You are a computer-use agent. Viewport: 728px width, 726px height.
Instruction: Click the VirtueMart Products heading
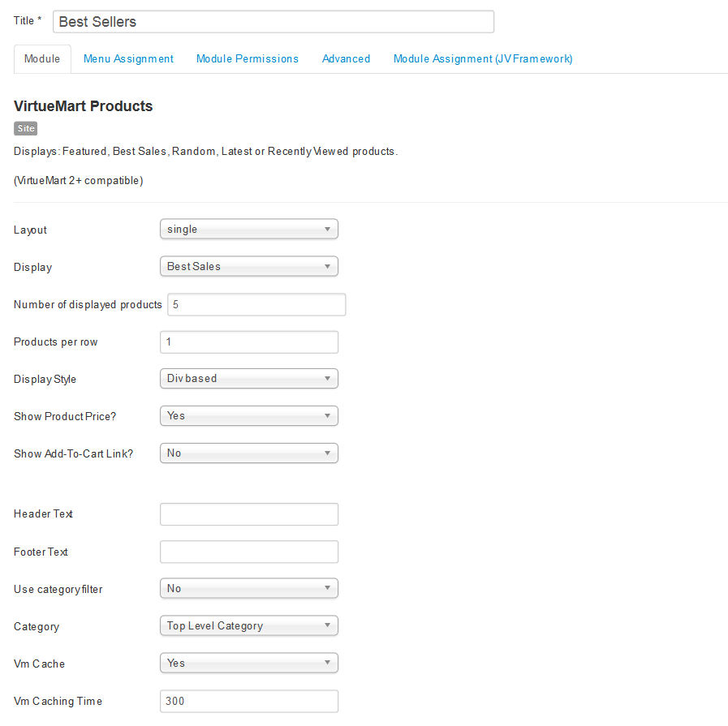83,105
